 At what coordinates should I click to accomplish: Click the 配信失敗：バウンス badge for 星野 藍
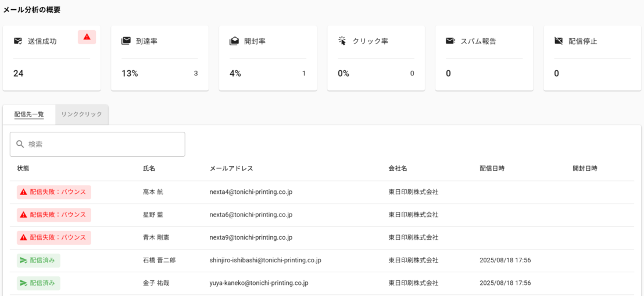(54, 215)
